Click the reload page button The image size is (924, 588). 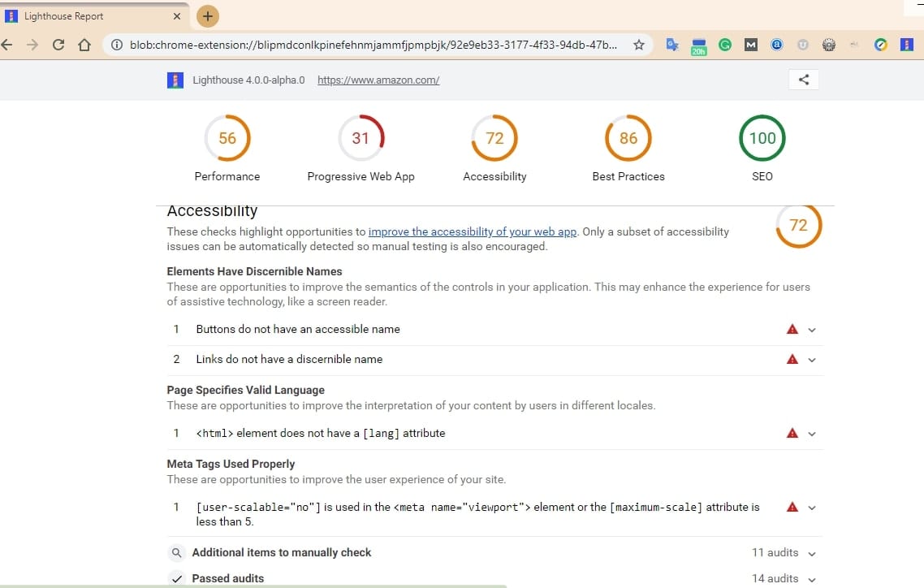coord(58,45)
